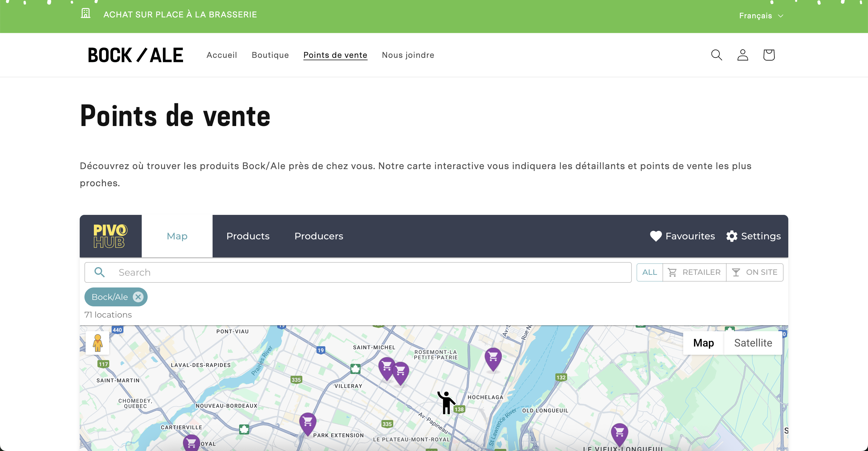Screen dimensions: 868x451
Task: Remove the Bock/Ale filter chip
Action: point(138,297)
